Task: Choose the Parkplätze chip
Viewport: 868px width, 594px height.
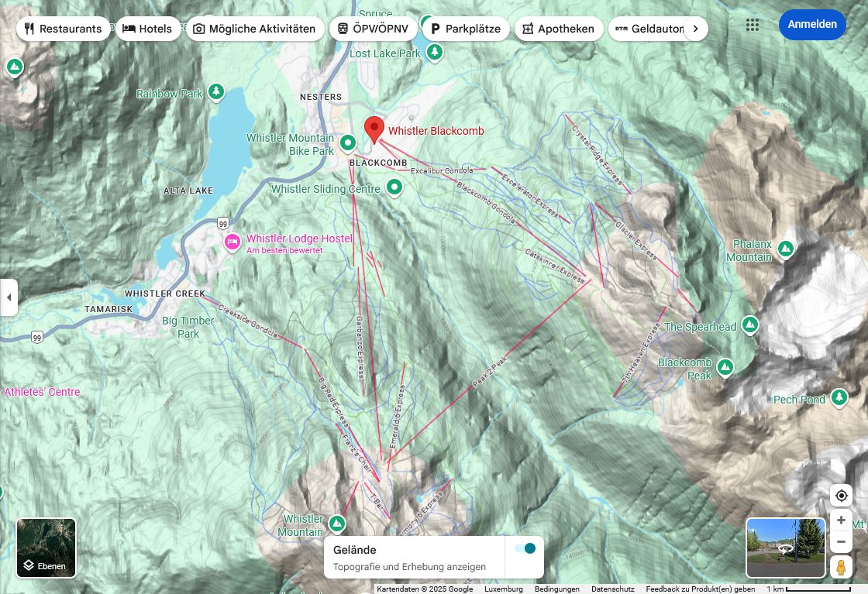Action: tap(466, 29)
